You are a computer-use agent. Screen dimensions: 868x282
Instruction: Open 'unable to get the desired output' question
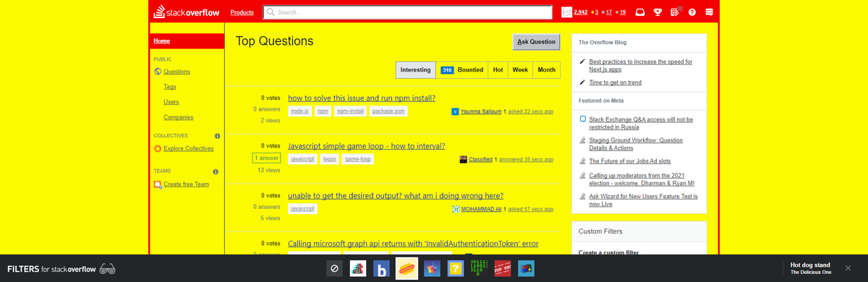396,195
